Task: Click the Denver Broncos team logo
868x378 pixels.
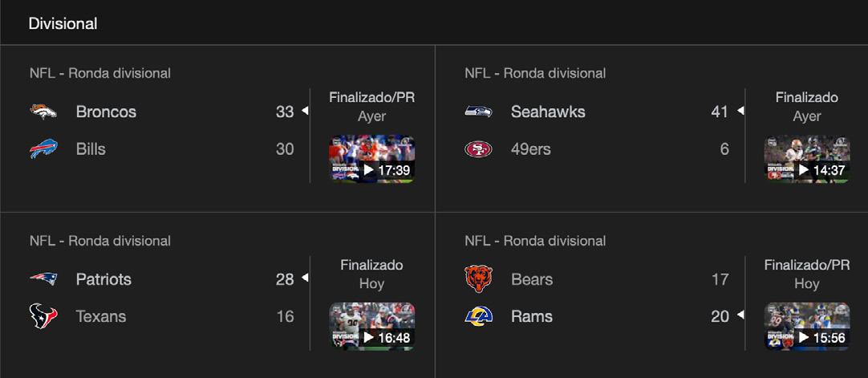Action: (x=43, y=112)
